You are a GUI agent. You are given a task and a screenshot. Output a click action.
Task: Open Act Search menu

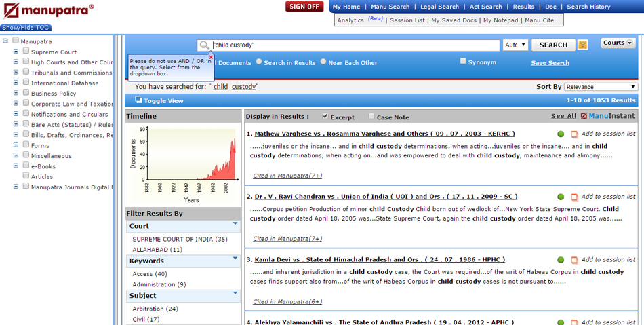(x=486, y=7)
